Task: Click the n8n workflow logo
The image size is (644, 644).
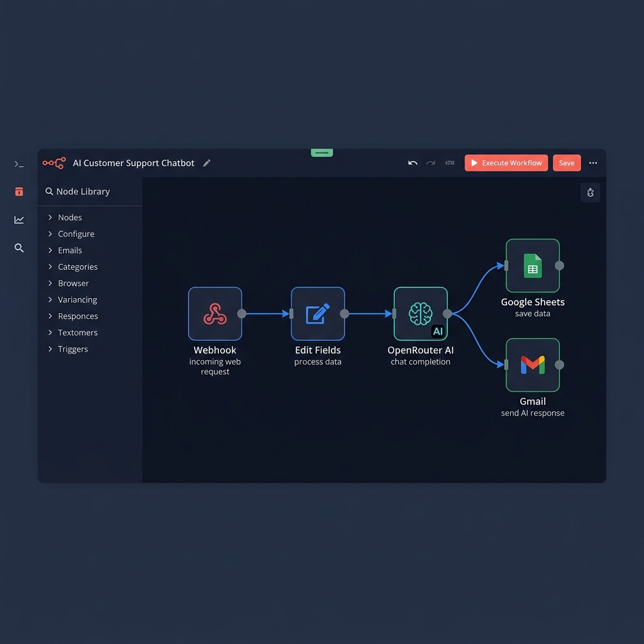Action: 54,163
